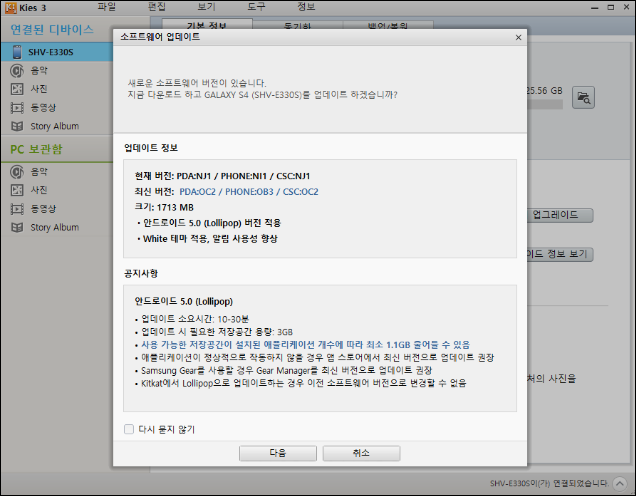The width and height of the screenshot is (636, 496).
Task: Click the 업데이트 정보 heading
Action: pyautogui.click(x=151, y=148)
